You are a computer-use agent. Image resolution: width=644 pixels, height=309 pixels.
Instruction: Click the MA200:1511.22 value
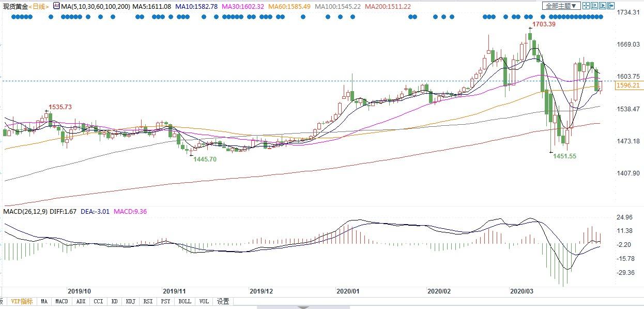tap(388, 6)
